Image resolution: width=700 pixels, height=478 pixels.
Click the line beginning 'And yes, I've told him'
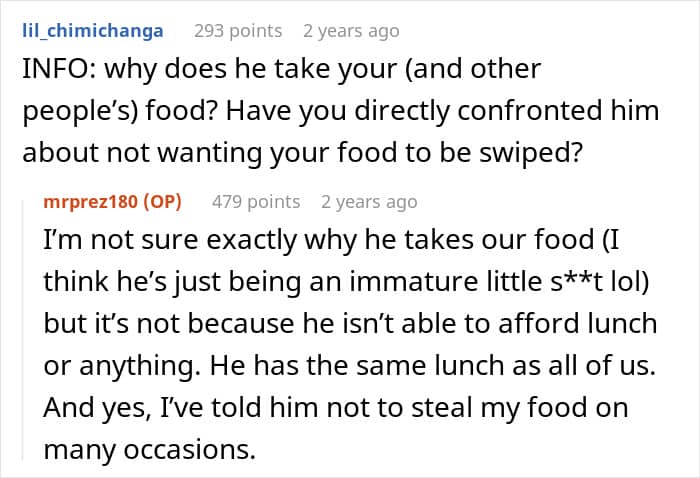(337, 407)
